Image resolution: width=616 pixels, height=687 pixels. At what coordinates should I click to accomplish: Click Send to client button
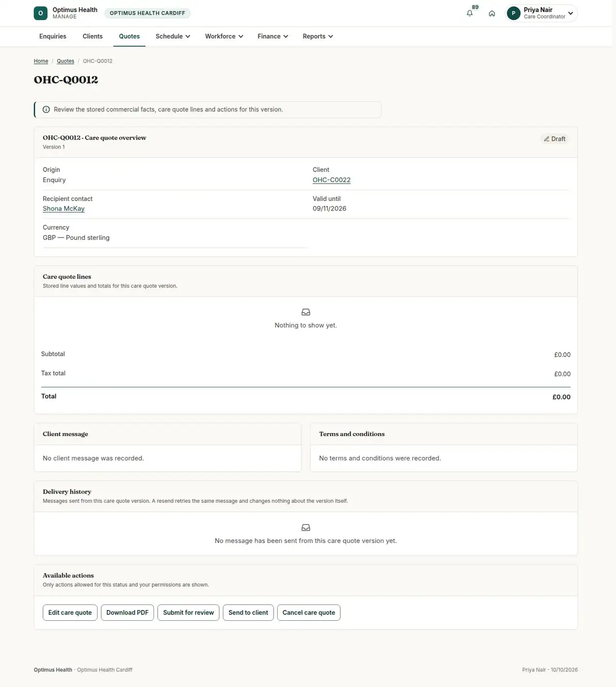pyautogui.click(x=248, y=613)
